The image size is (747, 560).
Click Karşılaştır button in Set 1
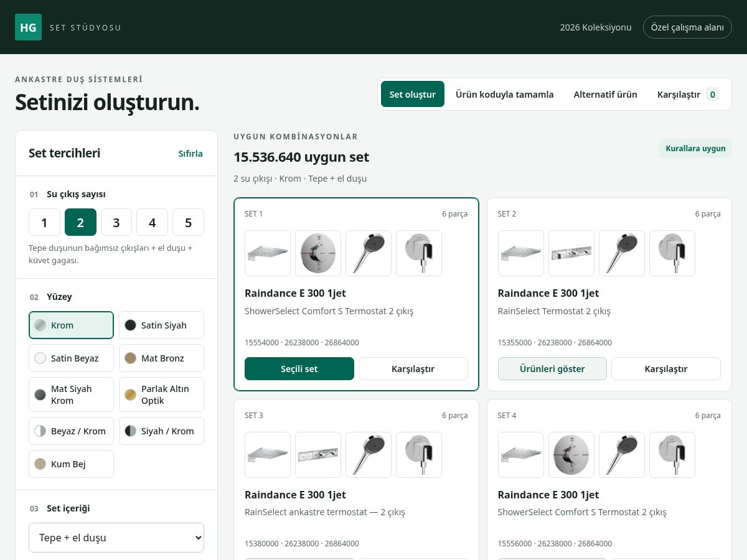(x=413, y=368)
